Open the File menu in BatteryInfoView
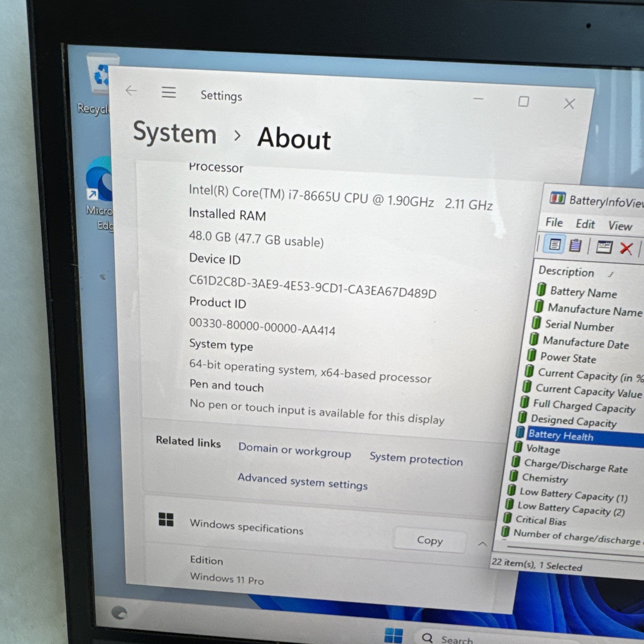 pos(554,222)
